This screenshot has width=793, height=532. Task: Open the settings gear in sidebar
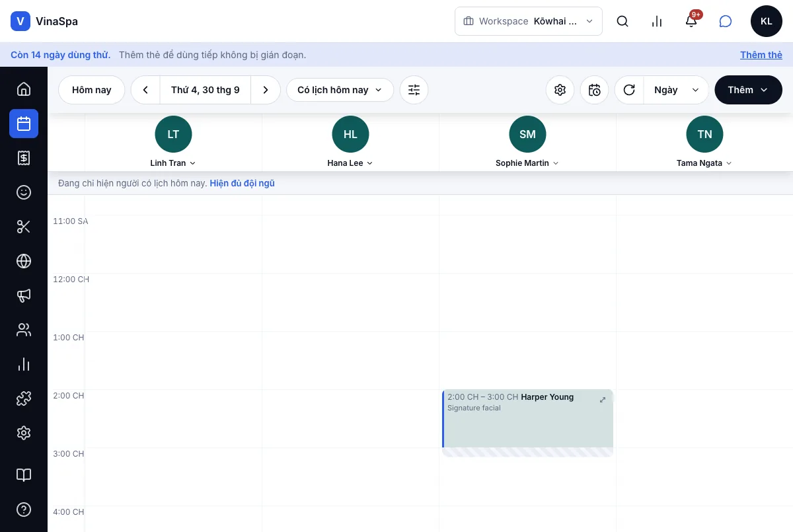tap(24, 433)
